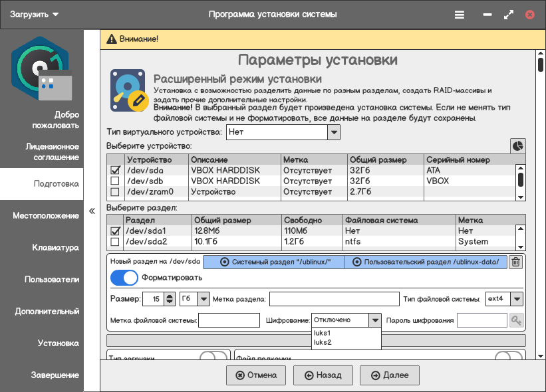
Task: Choose luks2 encryption option
Action: (x=323, y=342)
